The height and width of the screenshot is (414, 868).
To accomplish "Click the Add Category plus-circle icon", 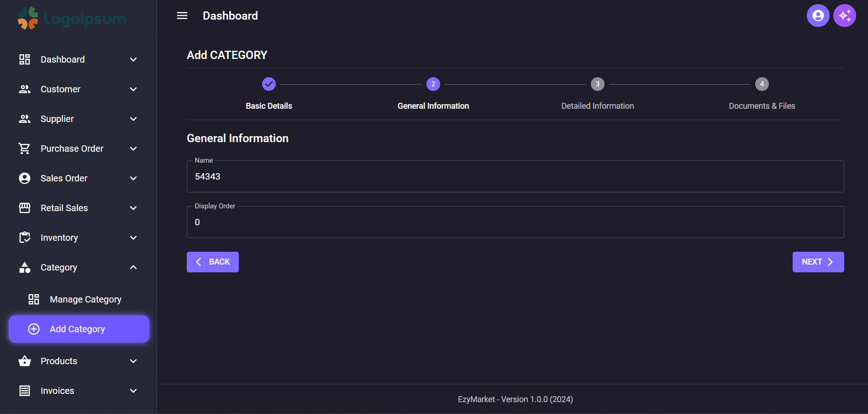I will coord(34,329).
